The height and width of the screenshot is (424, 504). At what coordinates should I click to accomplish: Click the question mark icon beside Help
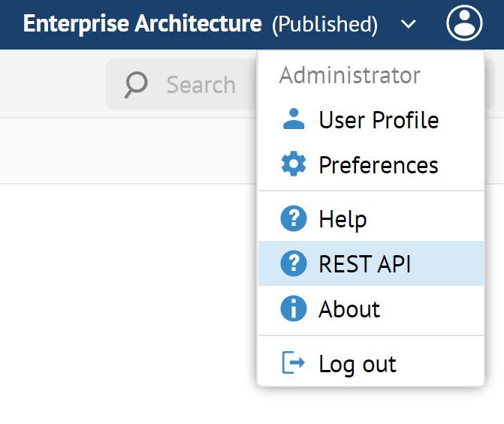click(293, 219)
